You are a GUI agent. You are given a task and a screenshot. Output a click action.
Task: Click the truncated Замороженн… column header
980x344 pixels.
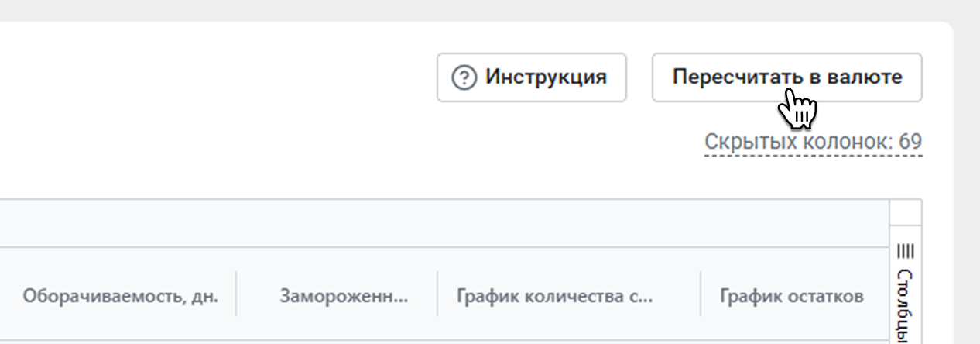pos(344,295)
